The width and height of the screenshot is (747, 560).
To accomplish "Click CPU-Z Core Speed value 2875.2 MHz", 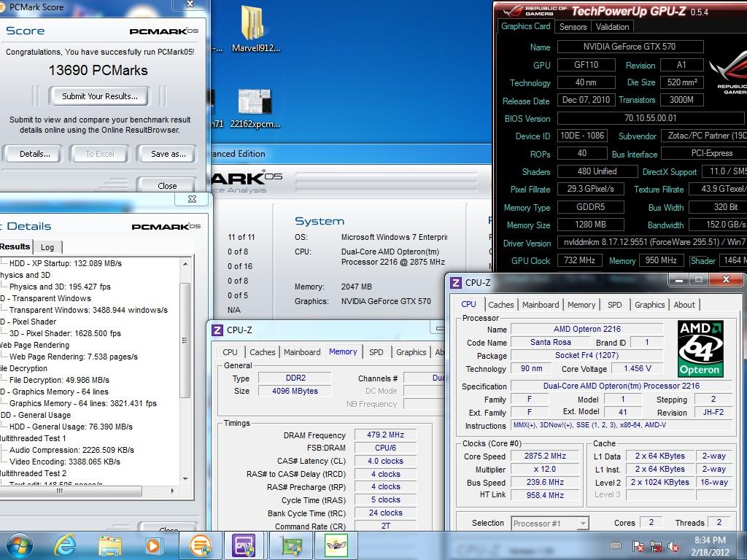I will (545, 456).
